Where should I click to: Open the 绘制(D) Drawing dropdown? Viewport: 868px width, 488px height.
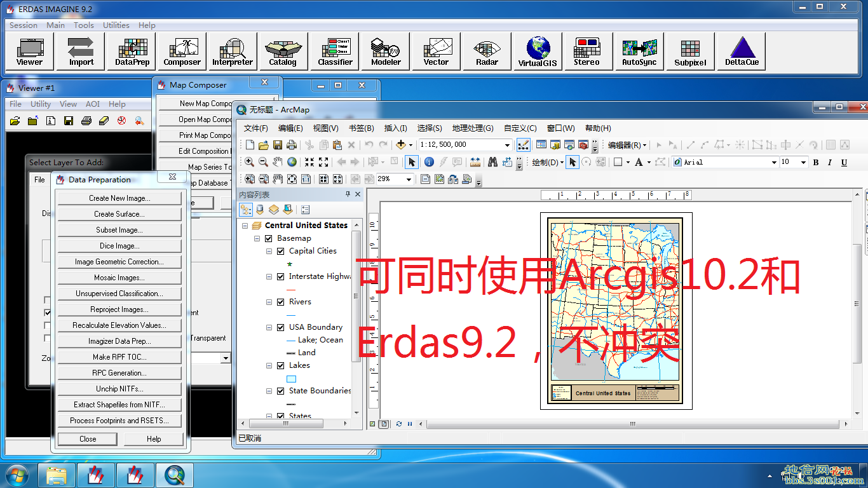[548, 162]
